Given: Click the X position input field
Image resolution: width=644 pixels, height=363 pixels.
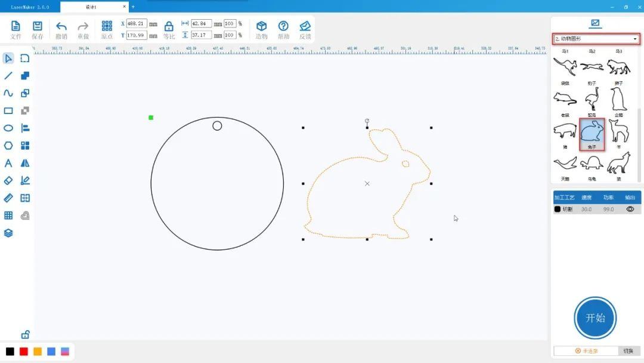Looking at the screenshot, I should [137, 24].
